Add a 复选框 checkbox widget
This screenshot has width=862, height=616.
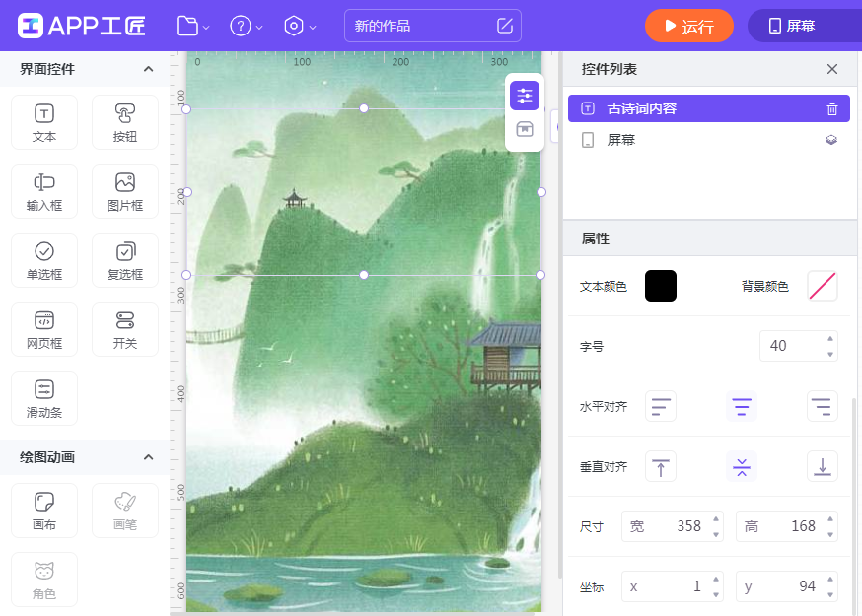click(x=125, y=260)
